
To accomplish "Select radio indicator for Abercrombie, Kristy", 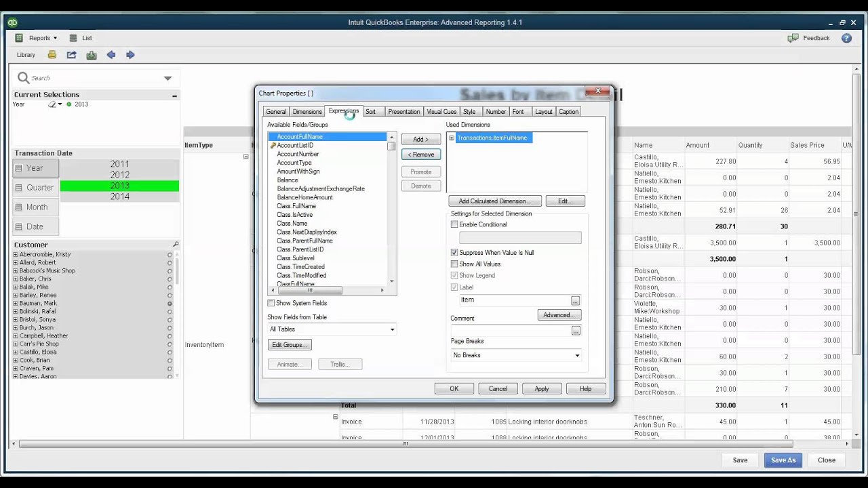I will (x=170, y=254).
